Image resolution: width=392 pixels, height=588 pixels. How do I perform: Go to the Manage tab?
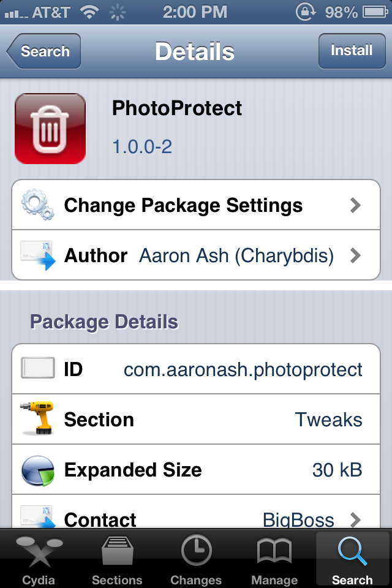pyautogui.click(x=274, y=559)
